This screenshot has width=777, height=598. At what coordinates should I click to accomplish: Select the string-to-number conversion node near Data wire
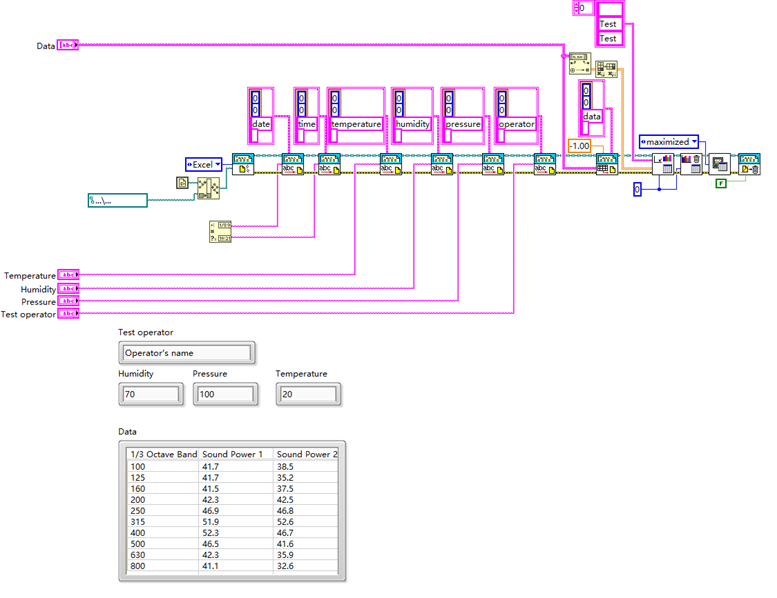coord(580,63)
